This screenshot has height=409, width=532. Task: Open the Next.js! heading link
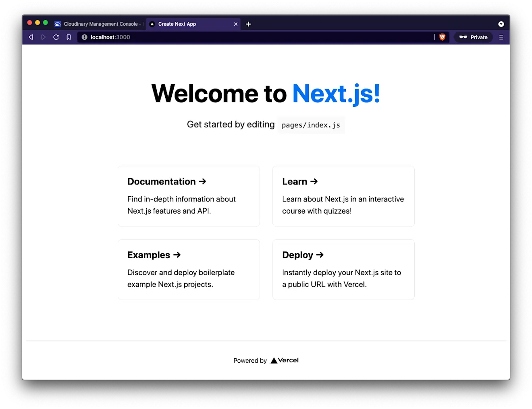click(336, 94)
